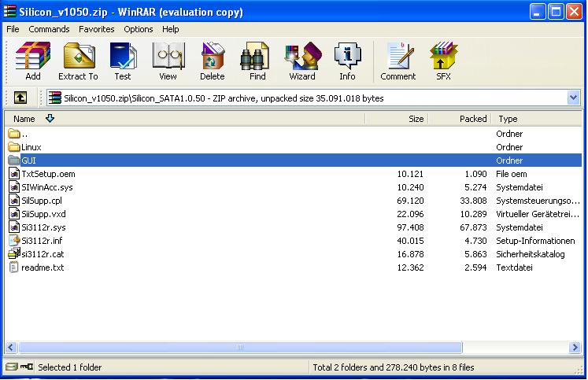Click the Setup-Informationen type cell

click(x=535, y=241)
